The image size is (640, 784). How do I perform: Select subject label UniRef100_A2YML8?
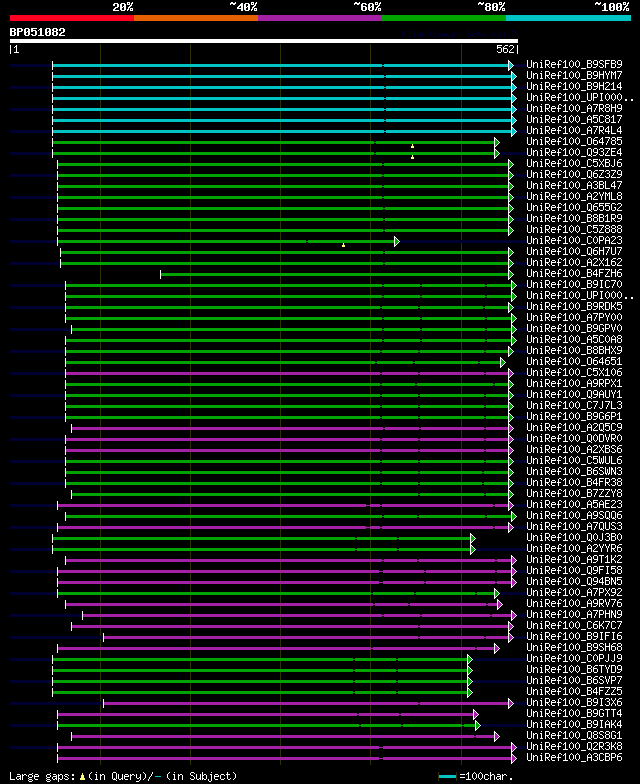pos(574,196)
